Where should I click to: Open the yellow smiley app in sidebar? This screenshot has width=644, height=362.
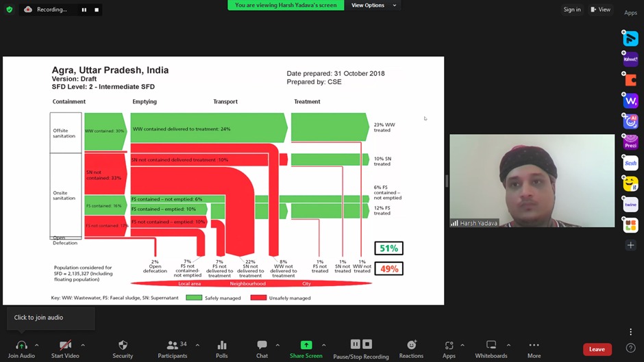(x=630, y=184)
